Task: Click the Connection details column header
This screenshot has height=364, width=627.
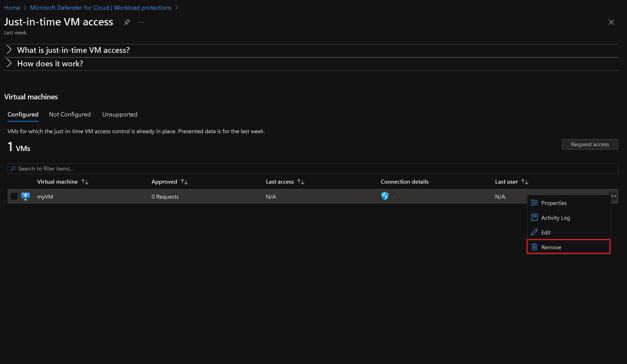Action: (x=405, y=182)
